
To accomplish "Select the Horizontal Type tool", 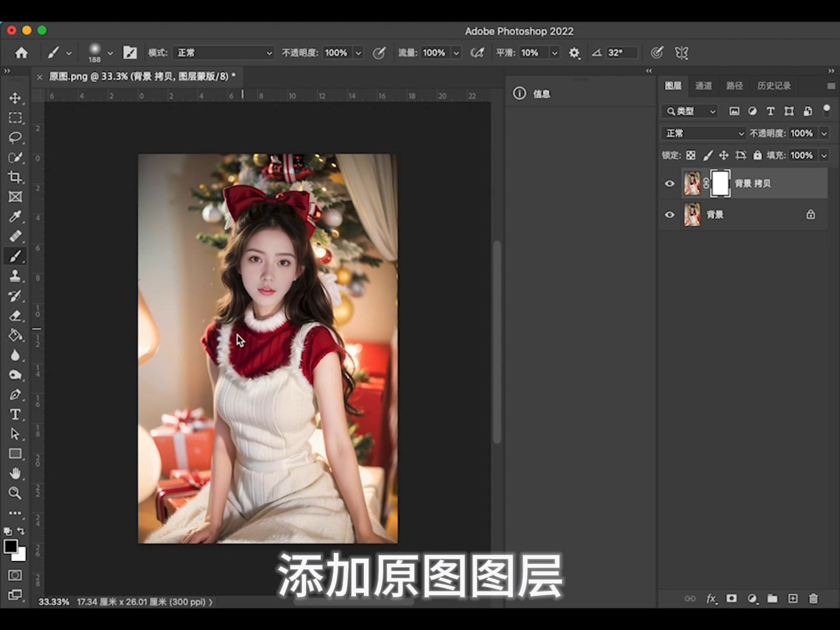I will click(x=15, y=414).
